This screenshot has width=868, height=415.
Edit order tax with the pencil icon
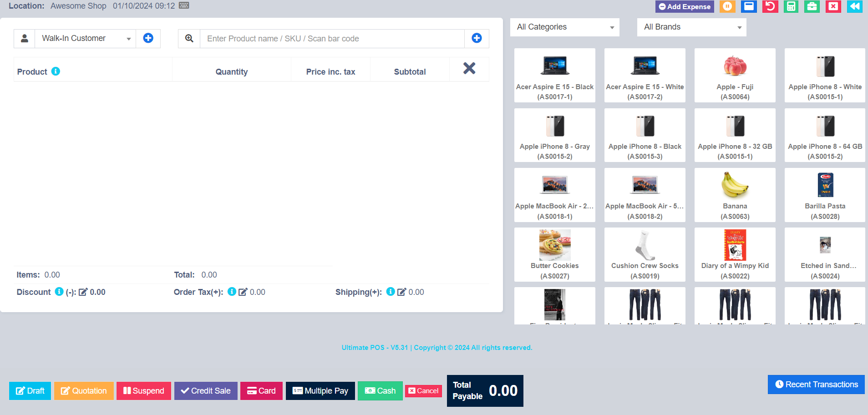point(243,292)
